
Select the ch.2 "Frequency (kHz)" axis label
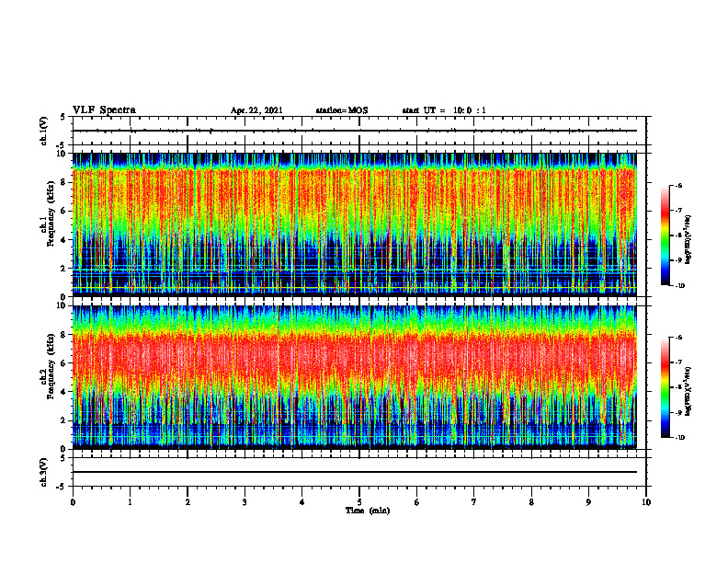click(x=51, y=366)
